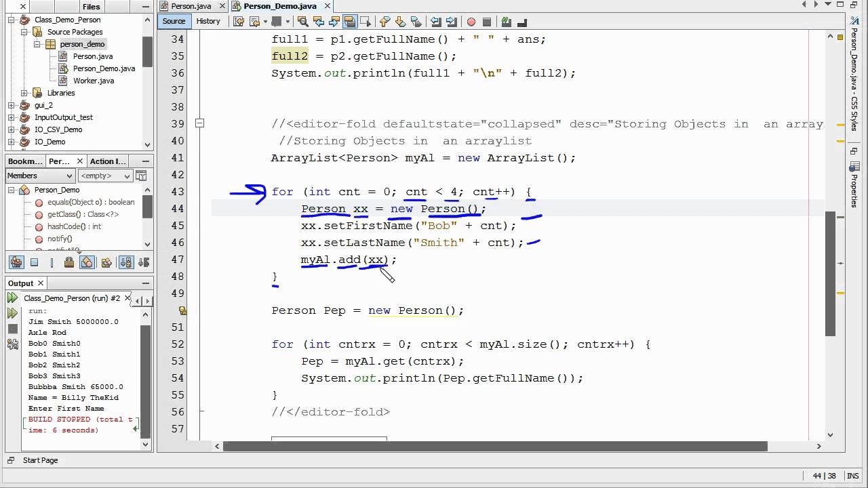Click Find Next Occurrence icon

pos(334,21)
